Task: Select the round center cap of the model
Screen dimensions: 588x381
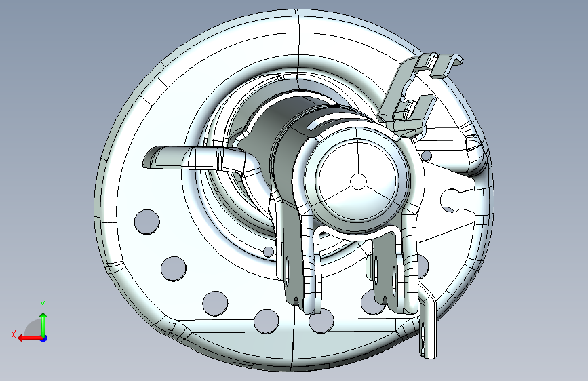Action: click(357, 182)
